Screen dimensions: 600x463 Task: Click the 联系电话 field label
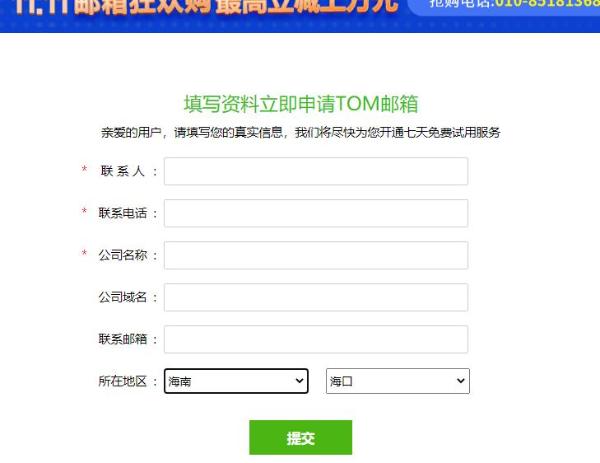coord(122,213)
